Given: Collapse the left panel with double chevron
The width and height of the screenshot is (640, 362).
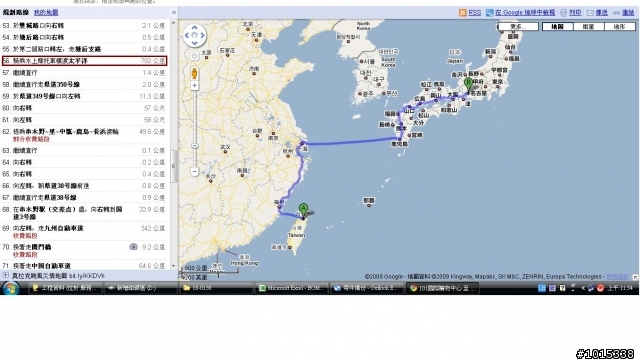Looking at the screenshot, I should (x=174, y=13).
